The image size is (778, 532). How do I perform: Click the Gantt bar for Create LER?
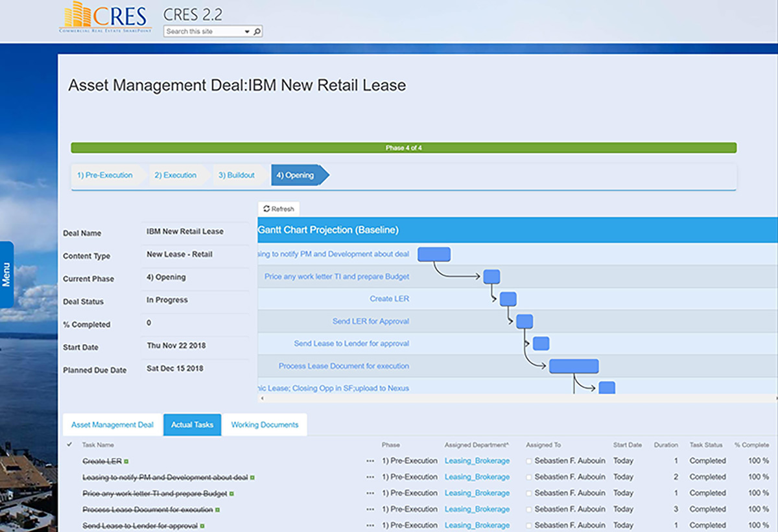508,299
